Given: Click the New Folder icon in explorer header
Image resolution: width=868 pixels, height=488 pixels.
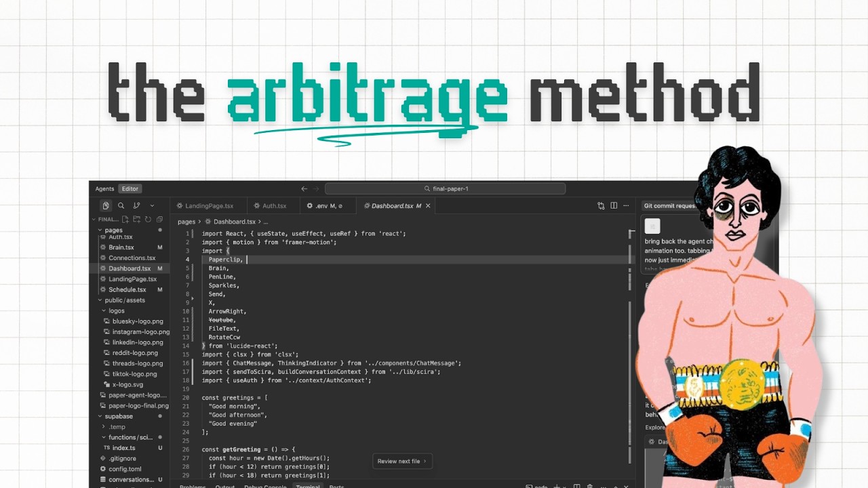Looking at the screenshot, I should coord(137,220).
